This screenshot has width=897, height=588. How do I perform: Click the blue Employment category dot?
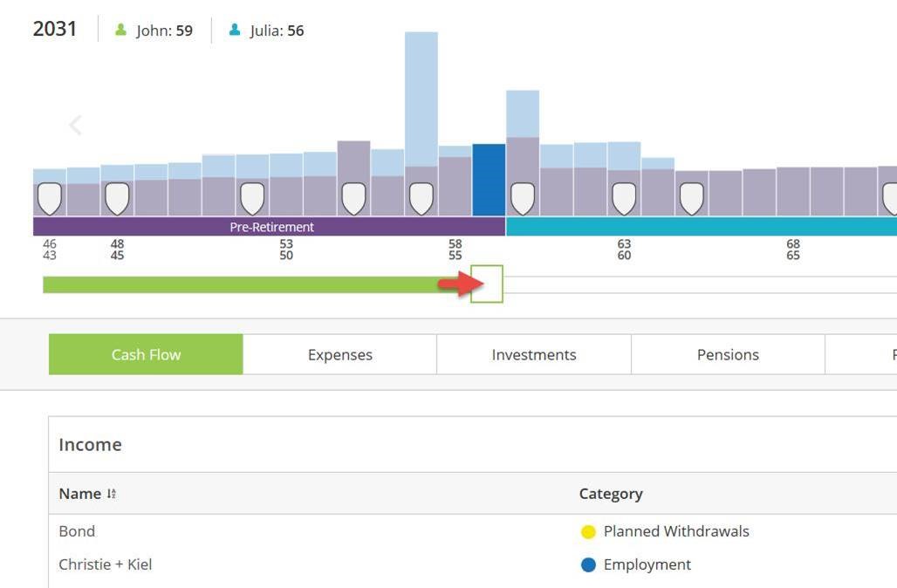588,565
